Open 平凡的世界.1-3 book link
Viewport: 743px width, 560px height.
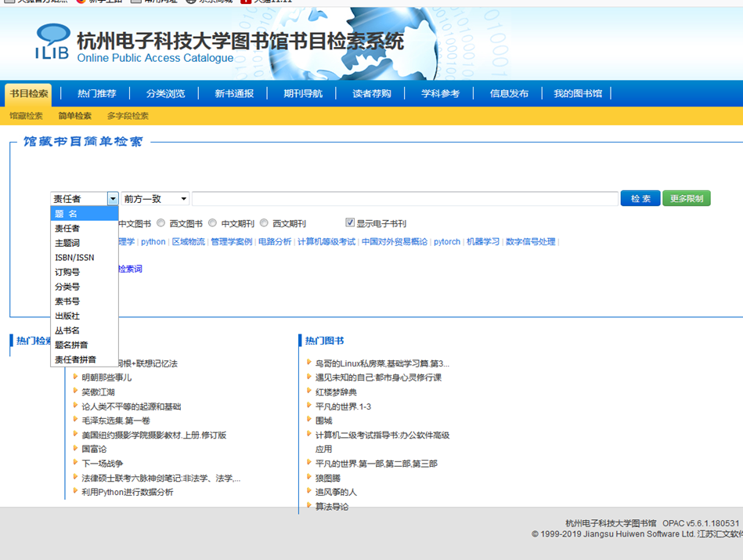coord(343,406)
